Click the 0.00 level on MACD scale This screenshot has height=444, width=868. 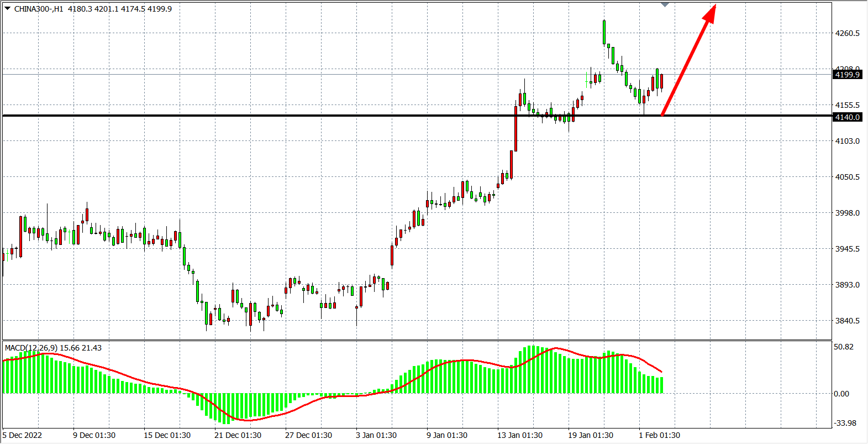point(841,394)
